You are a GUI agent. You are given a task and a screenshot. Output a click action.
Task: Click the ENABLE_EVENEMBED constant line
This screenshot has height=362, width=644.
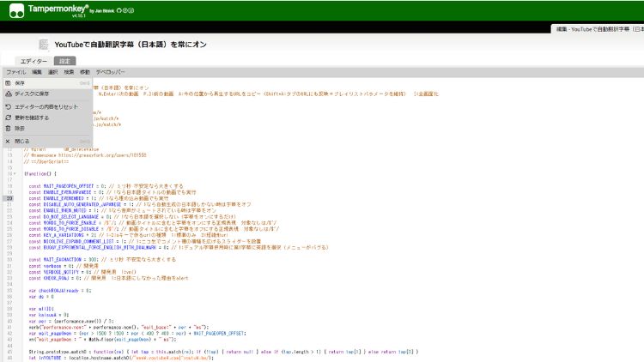pos(99,198)
